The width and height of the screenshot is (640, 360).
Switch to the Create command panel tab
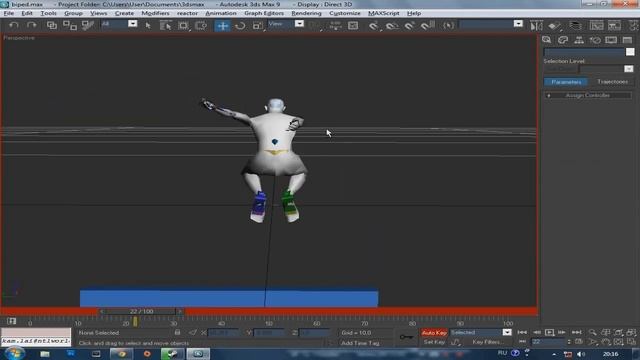[547, 40]
